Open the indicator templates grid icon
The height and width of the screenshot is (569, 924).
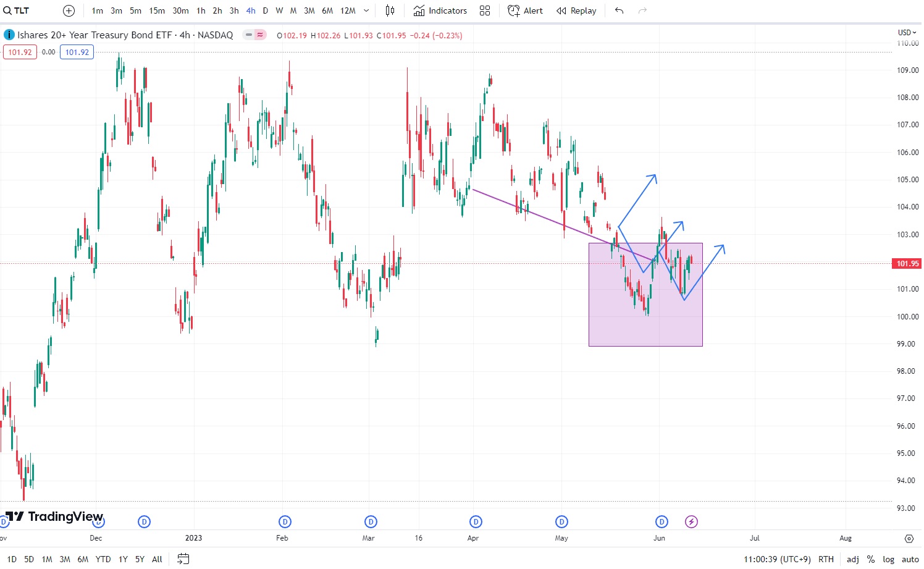[485, 11]
